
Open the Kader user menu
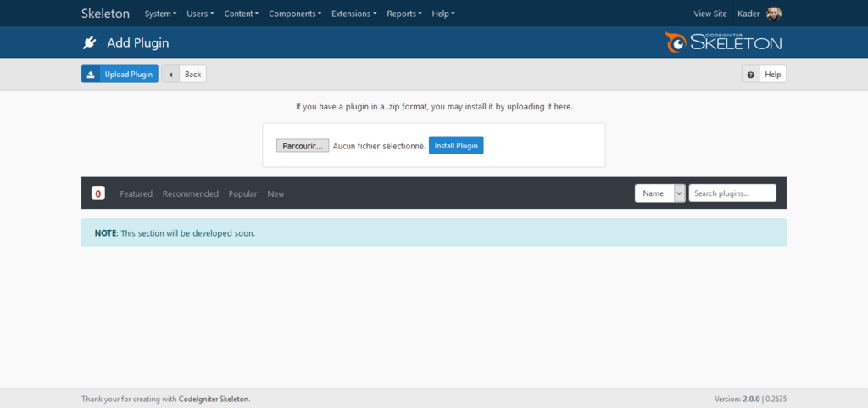point(759,14)
